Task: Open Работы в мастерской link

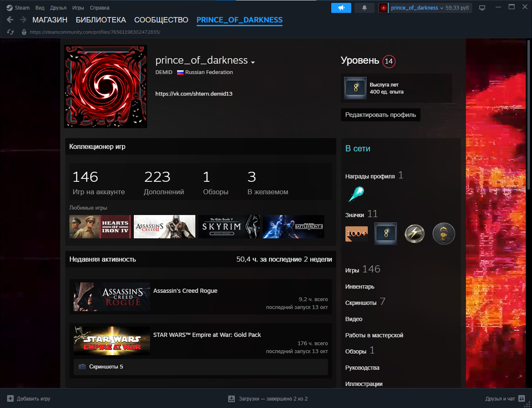Action: [374, 335]
